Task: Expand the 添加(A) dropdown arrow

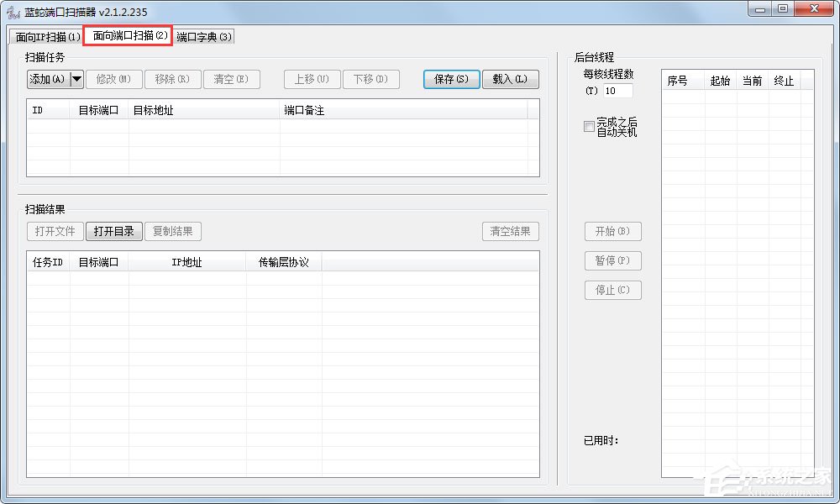Action: (x=76, y=79)
